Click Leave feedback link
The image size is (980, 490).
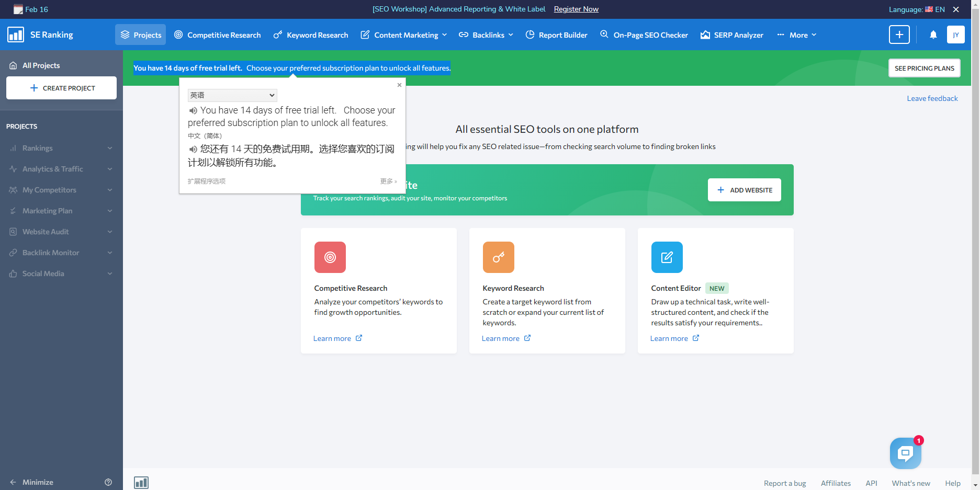point(932,98)
